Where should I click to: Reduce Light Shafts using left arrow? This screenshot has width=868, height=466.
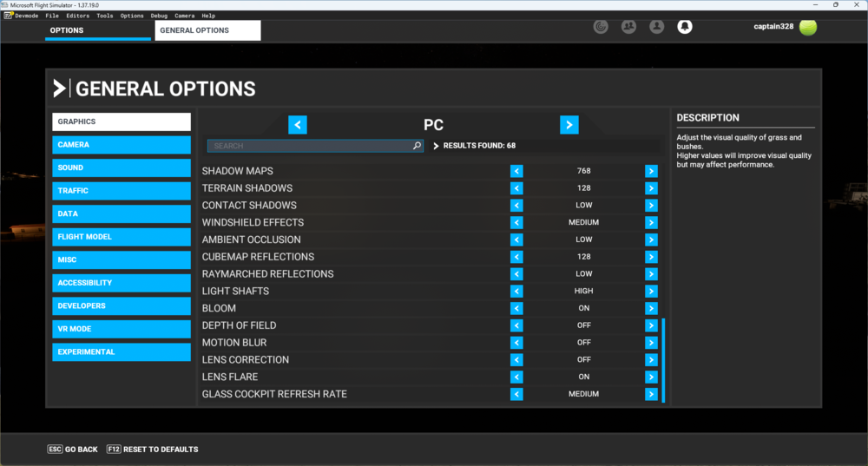click(516, 291)
